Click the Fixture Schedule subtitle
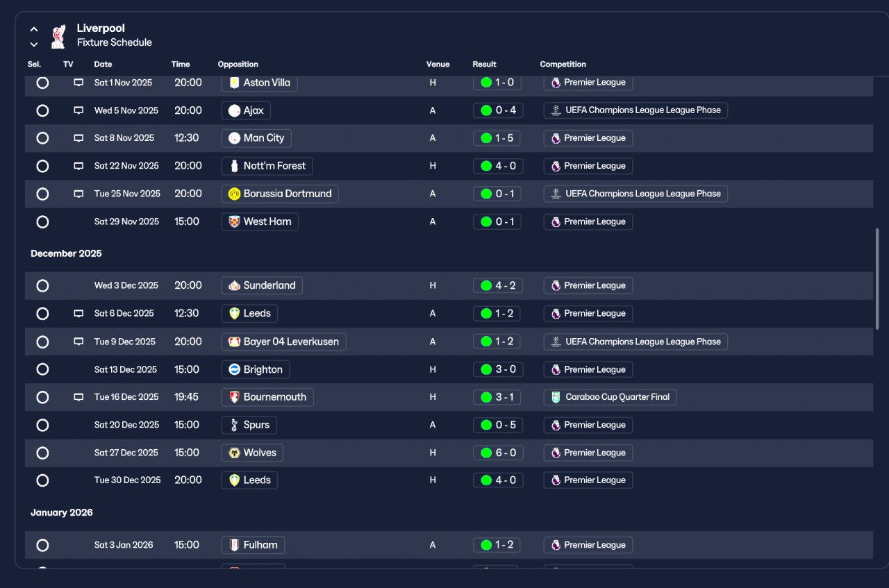 [115, 42]
